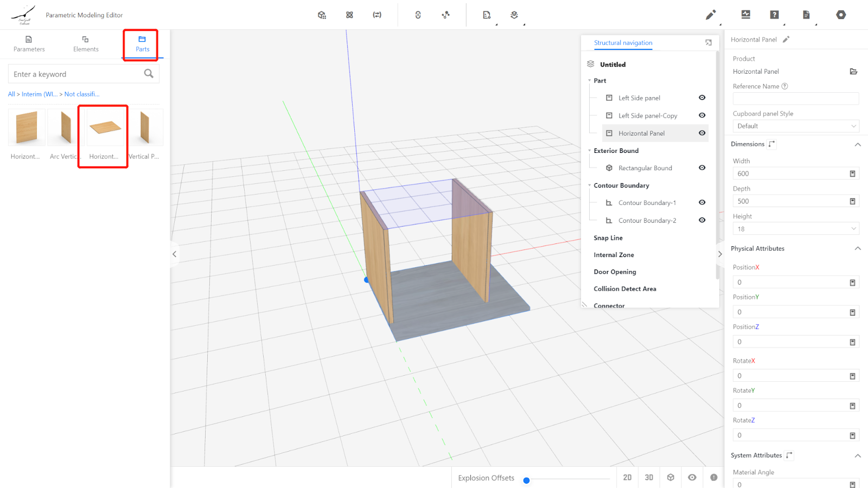Toggle visibility of Rectangular Bound

pyautogui.click(x=702, y=168)
